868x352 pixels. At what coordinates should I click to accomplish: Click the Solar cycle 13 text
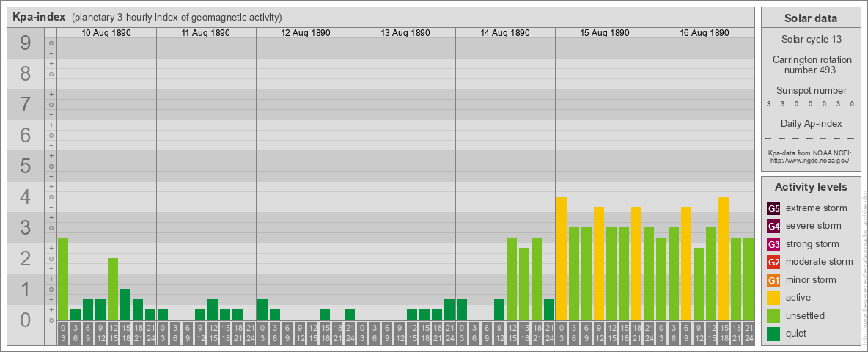point(811,40)
